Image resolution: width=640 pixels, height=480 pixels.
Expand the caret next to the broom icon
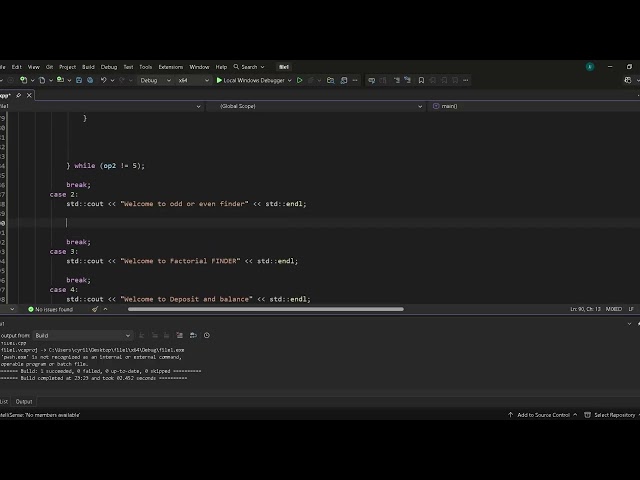[x=105, y=309]
